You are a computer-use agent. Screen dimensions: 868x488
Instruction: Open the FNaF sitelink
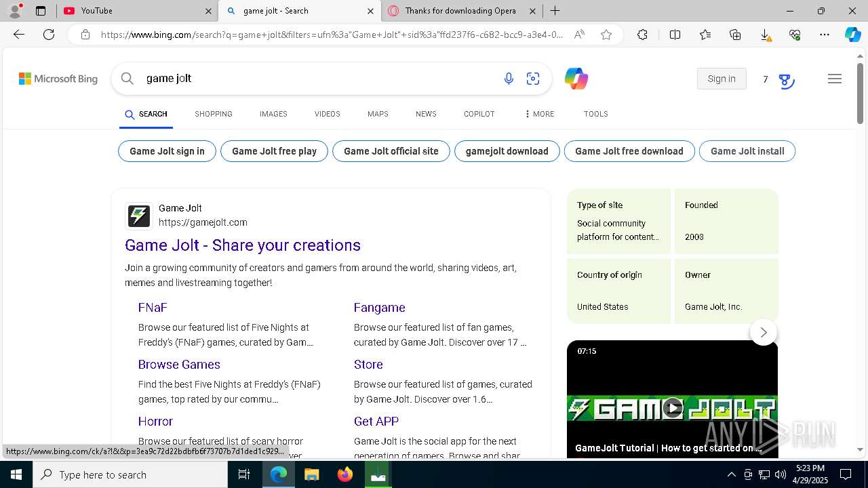(153, 308)
